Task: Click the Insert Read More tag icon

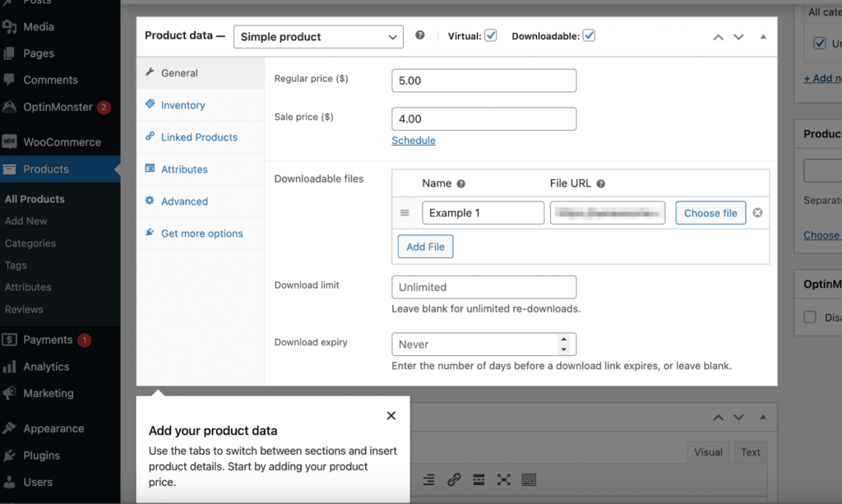Action: [x=479, y=479]
